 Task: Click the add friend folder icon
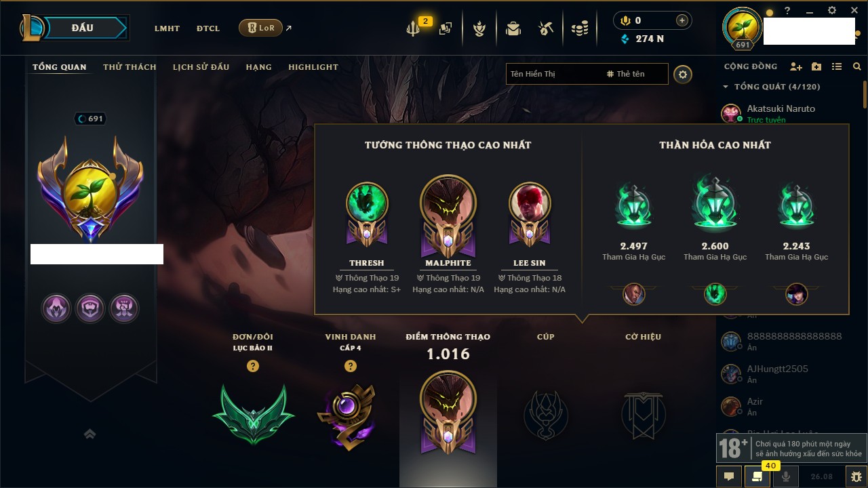(816, 66)
